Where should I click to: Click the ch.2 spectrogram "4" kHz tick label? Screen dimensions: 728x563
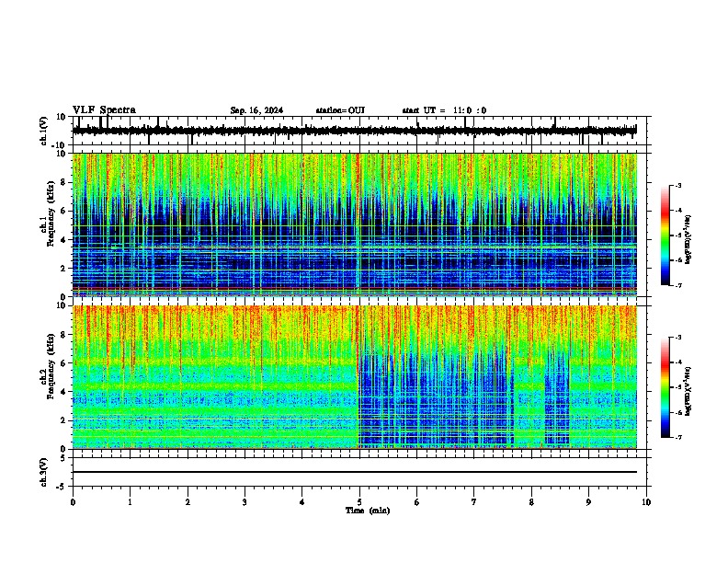tap(63, 392)
